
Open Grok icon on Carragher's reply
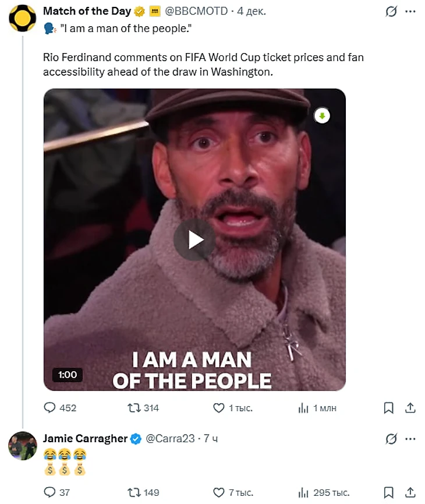click(x=392, y=439)
